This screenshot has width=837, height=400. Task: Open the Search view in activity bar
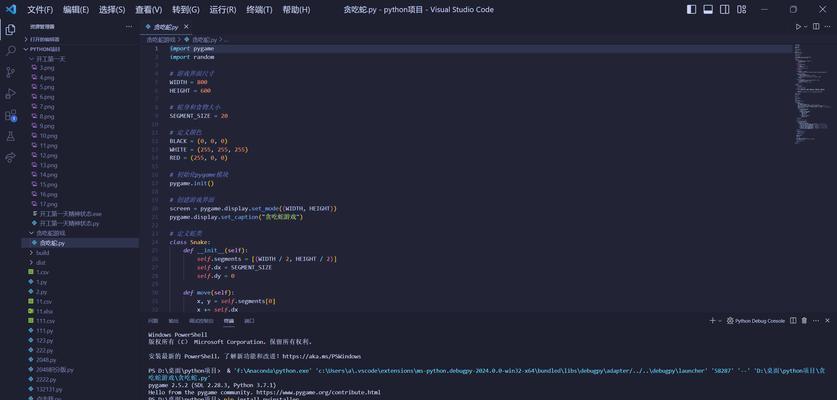[10, 51]
